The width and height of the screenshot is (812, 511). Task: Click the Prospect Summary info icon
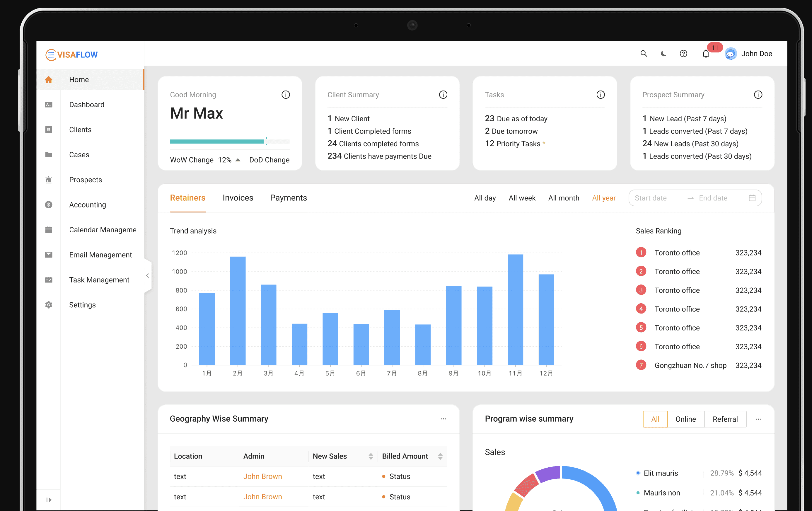[x=758, y=95]
